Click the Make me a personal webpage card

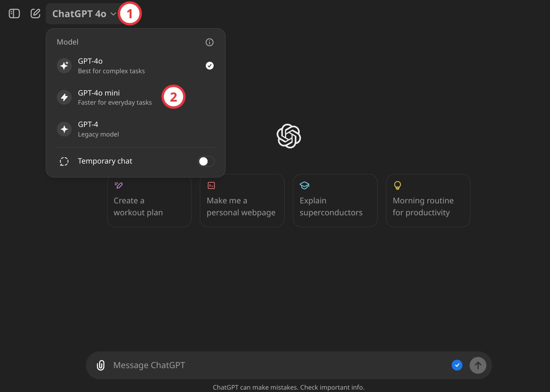[x=242, y=201]
